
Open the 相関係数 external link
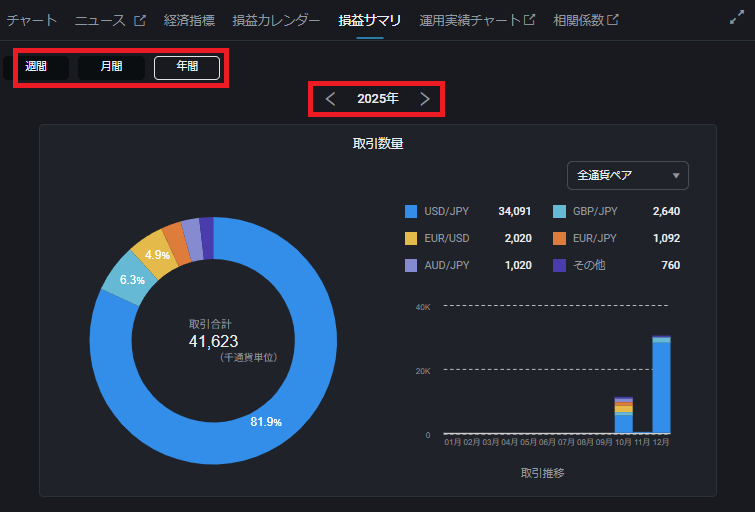pyautogui.click(x=585, y=20)
